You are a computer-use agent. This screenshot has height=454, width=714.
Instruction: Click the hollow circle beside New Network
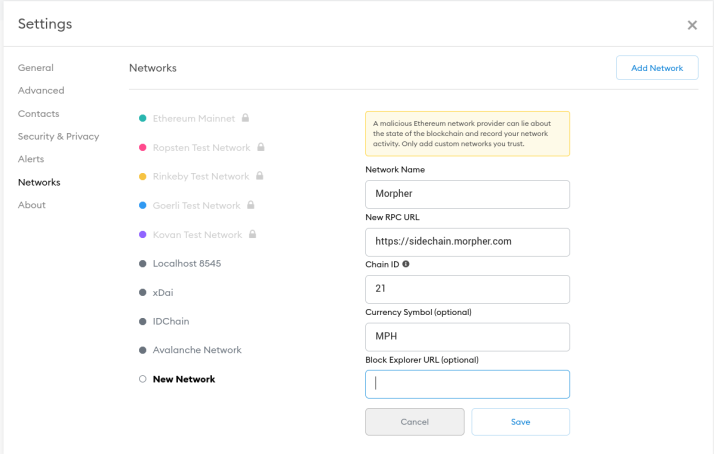(x=143, y=379)
